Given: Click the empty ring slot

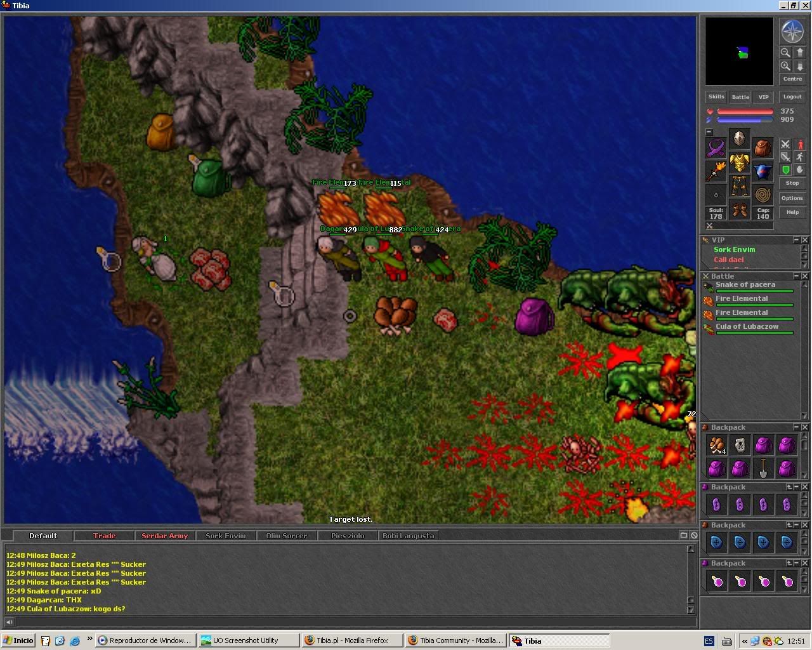Looking at the screenshot, I should point(716,195).
